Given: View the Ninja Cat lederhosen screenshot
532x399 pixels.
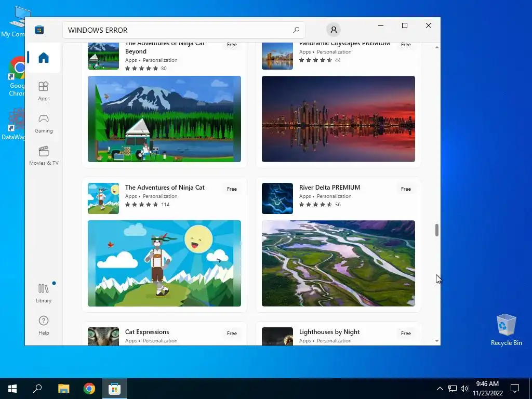Looking at the screenshot, I should pos(164,263).
